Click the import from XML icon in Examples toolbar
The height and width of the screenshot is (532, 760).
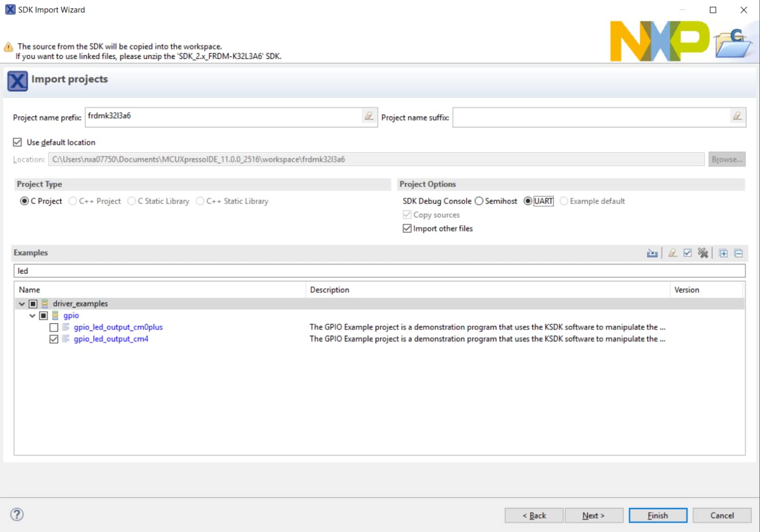tap(652, 253)
